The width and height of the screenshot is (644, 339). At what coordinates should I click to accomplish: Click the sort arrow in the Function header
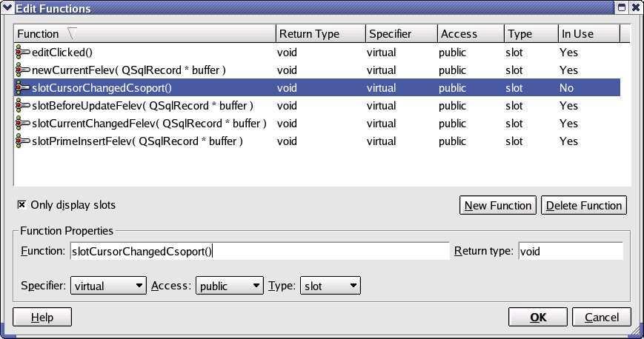(71, 33)
